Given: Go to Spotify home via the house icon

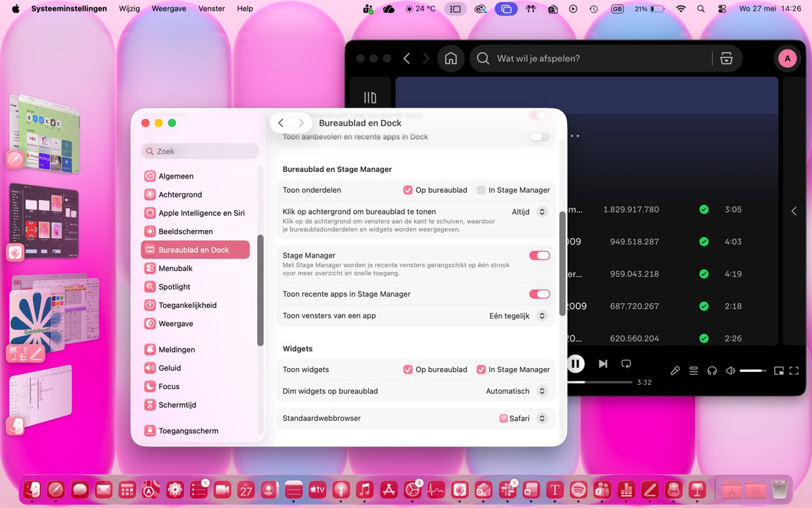Looking at the screenshot, I should coord(451,58).
